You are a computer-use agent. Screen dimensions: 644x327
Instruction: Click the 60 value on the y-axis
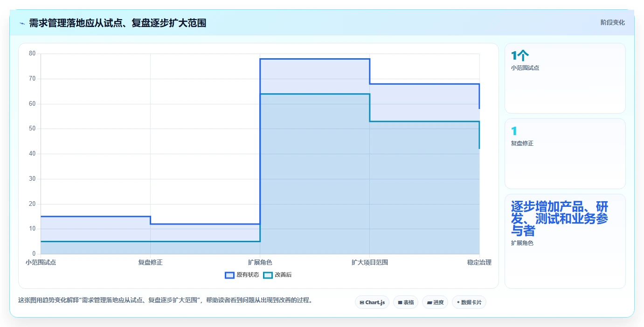point(32,104)
